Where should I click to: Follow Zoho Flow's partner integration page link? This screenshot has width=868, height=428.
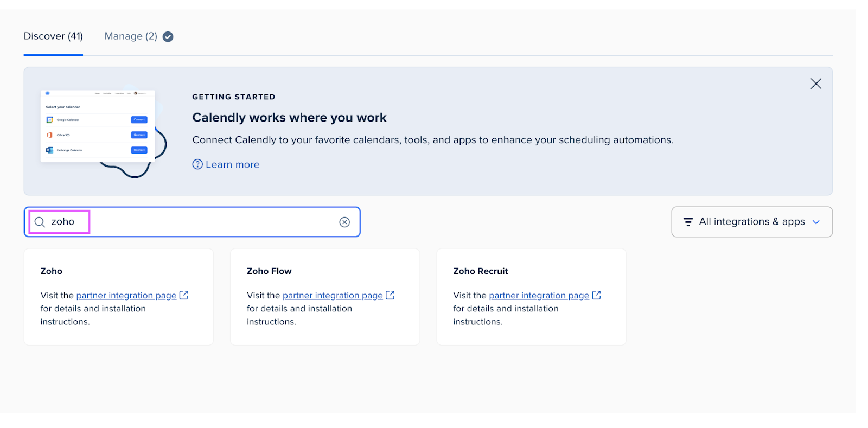pos(333,296)
